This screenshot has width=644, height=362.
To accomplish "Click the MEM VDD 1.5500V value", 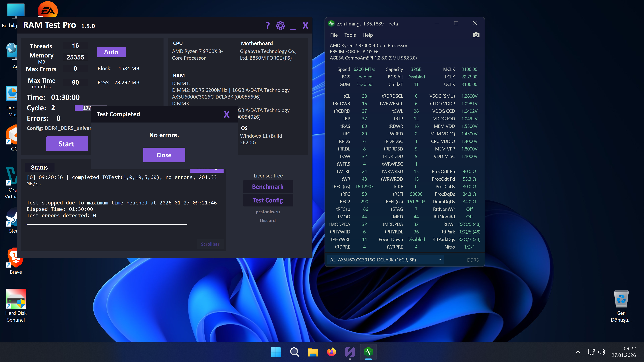I will pos(469,126).
